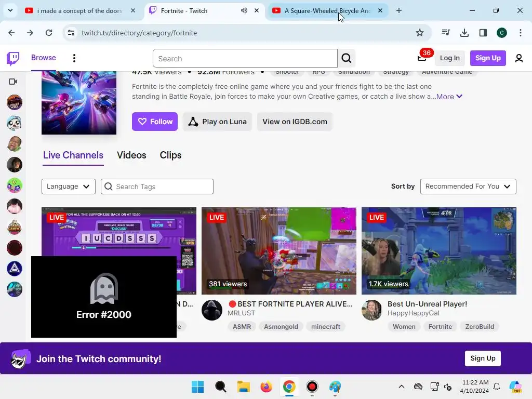Open HappyHappyGal channel name link

coord(413,313)
